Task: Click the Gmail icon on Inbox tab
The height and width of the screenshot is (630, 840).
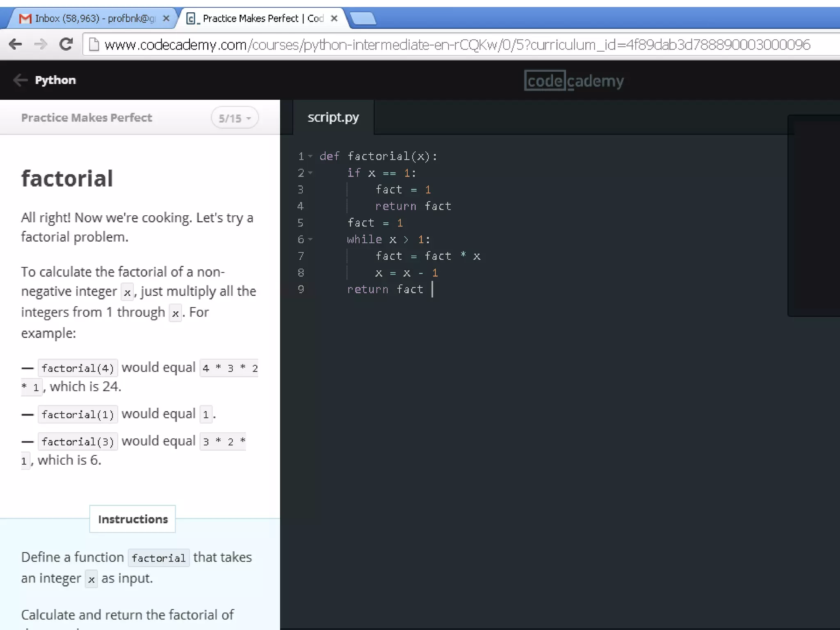Action: pyautogui.click(x=25, y=18)
